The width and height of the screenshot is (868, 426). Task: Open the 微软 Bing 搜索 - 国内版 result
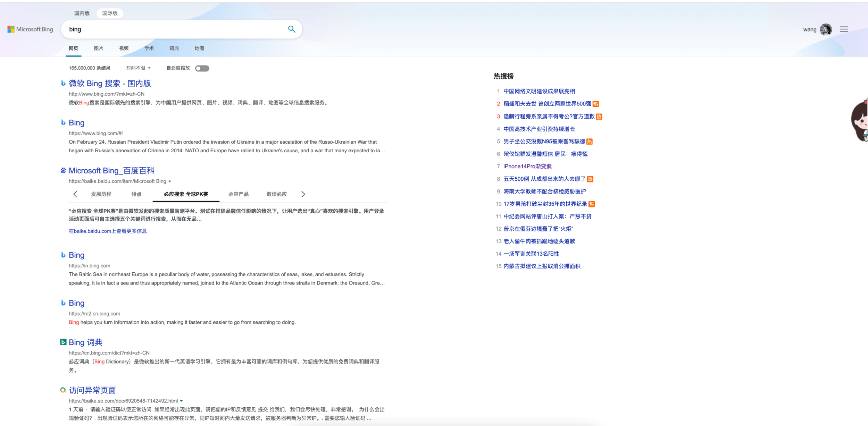tap(110, 83)
